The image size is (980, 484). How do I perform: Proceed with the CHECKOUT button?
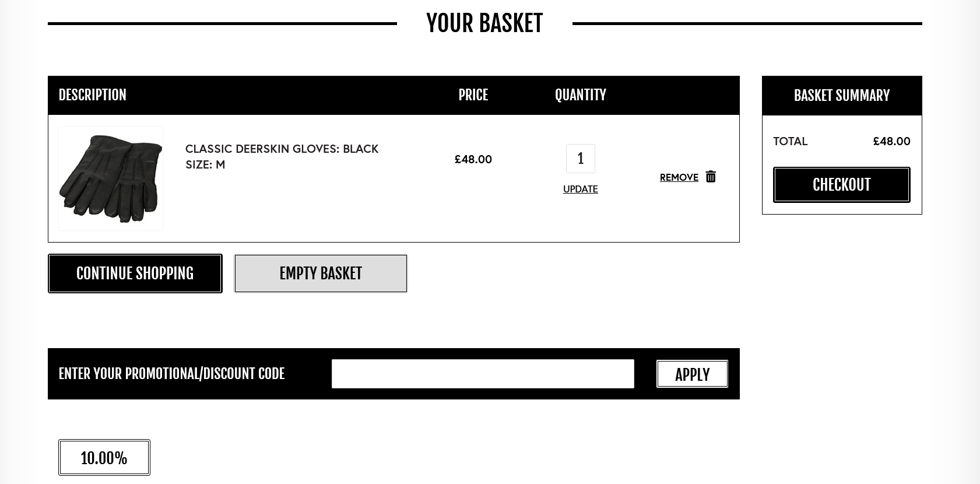click(x=841, y=185)
